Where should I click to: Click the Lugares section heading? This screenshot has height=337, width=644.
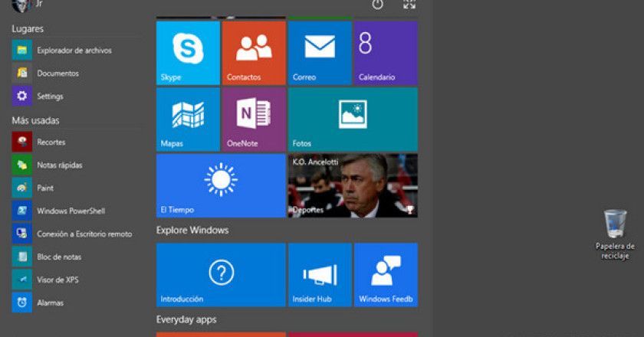(28, 29)
